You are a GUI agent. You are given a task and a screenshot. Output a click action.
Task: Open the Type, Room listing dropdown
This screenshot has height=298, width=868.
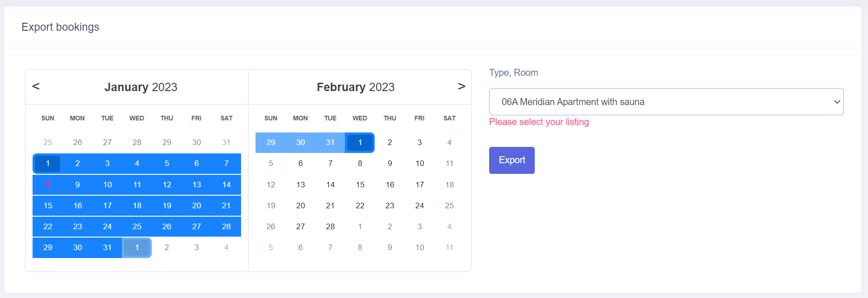click(x=666, y=102)
